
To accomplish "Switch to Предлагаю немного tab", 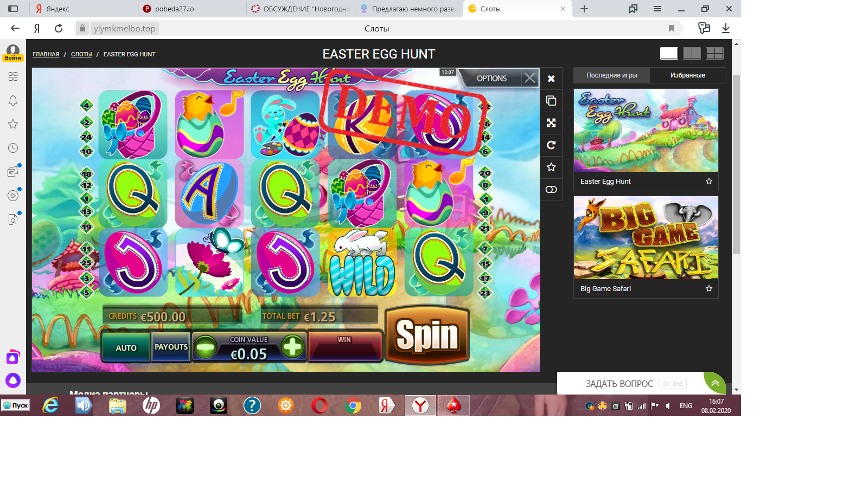I will click(409, 9).
